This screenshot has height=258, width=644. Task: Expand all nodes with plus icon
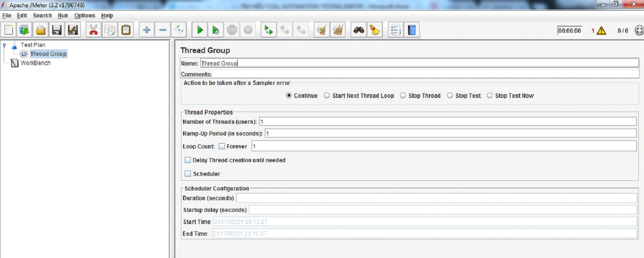(147, 30)
